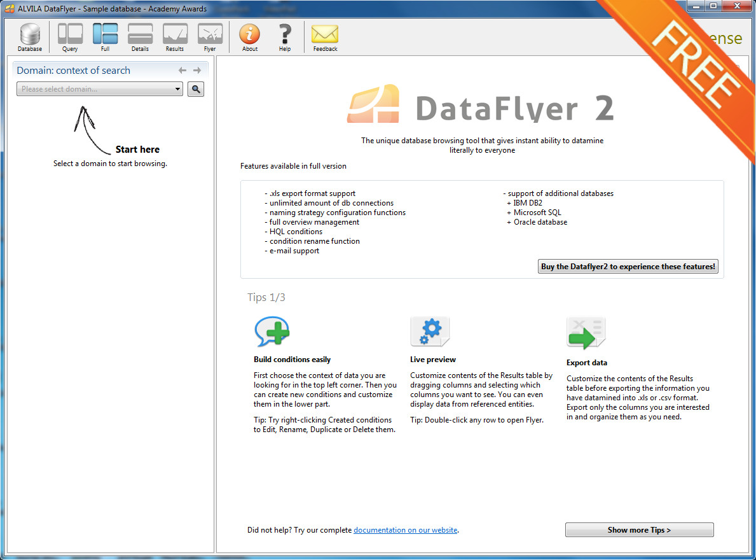
Task: Open the Flyer view
Action: (210, 37)
